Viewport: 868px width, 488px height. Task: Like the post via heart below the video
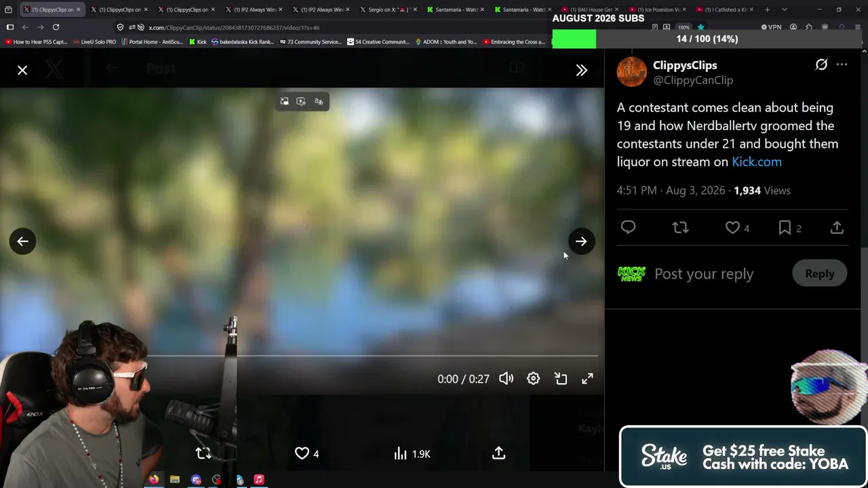point(302,453)
